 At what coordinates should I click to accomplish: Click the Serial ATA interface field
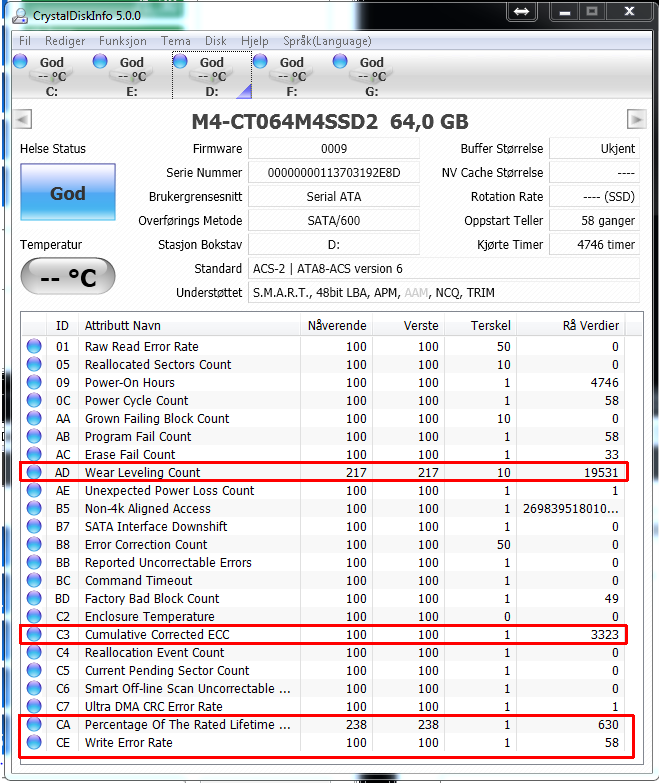pyautogui.click(x=334, y=197)
